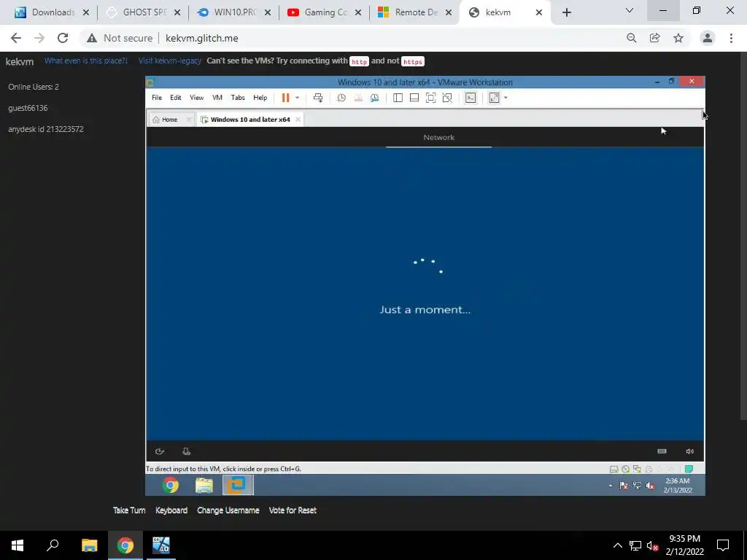The width and height of the screenshot is (747, 560).
Task: Click Send Ctrl+Alt+Del icon in the VMware toolbar
Action: pos(318,98)
